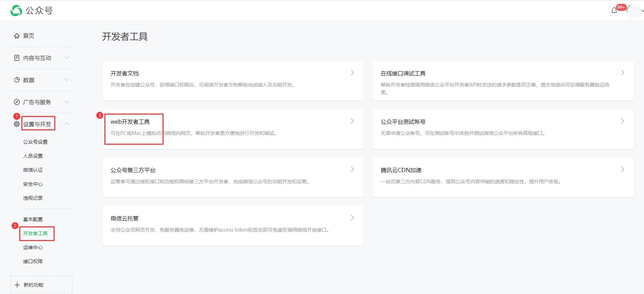
Task: Open the account avatar menu
Action: 634,12
